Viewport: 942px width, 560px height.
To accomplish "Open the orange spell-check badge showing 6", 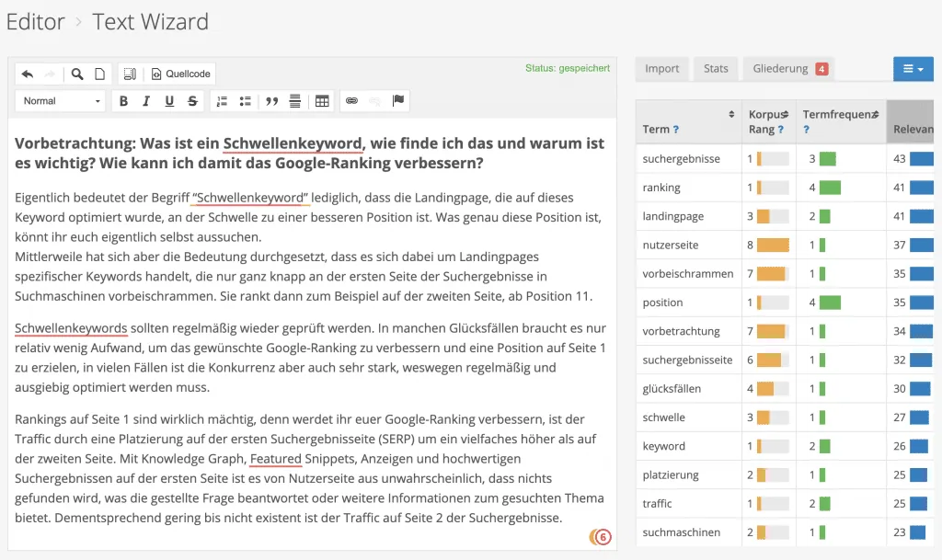I will click(600, 537).
